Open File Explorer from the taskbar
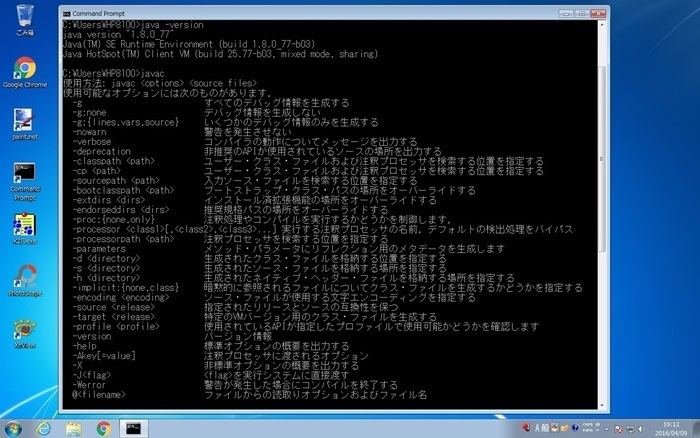 tap(74, 427)
